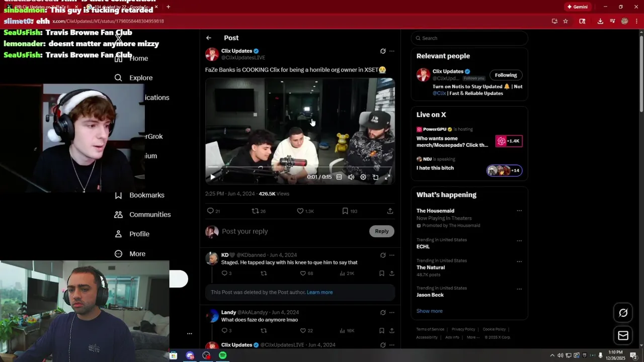Open Privacy Policy link

tap(463, 329)
